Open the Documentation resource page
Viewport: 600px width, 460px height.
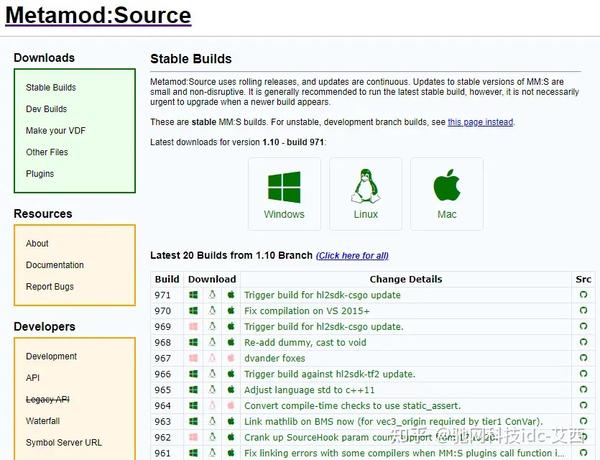(x=55, y=265)
